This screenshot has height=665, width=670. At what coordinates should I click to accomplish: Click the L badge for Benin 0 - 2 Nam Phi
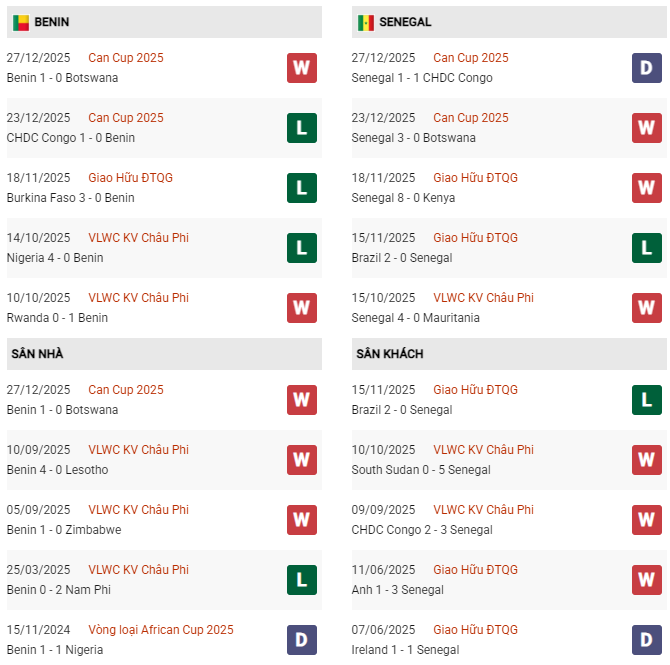(301, 580)
